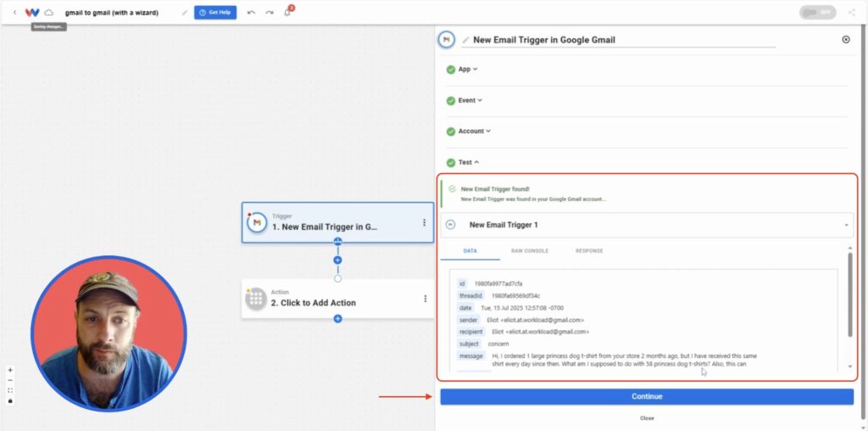Zoom in on the canvas

tap(10, 370)
